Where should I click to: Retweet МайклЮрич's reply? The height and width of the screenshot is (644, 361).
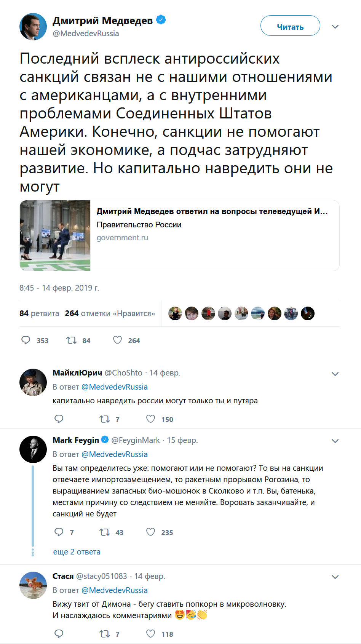(x=104, y=419)
